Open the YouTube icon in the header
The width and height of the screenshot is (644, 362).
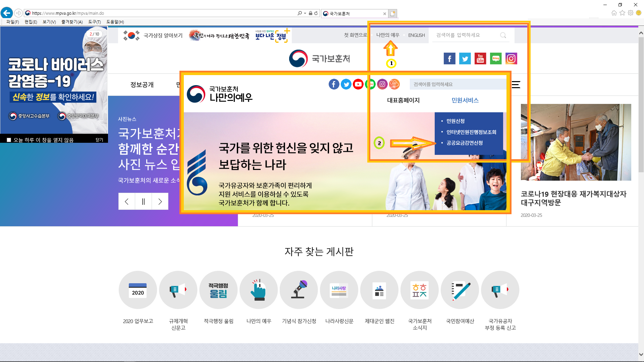point(480,59)
